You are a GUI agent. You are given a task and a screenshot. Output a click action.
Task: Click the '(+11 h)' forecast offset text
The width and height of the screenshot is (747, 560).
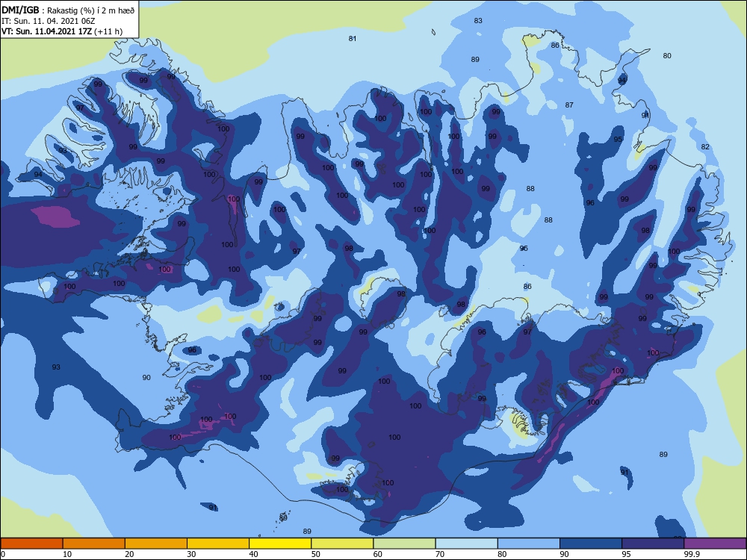click(108, 31)
